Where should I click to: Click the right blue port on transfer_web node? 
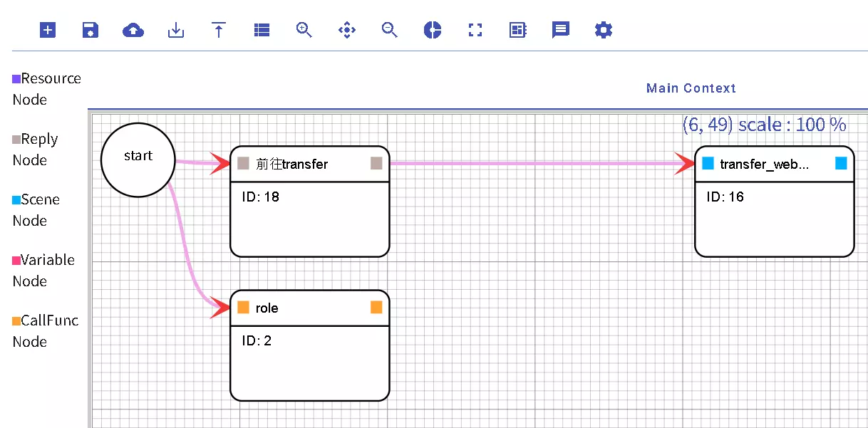[841, 164]
